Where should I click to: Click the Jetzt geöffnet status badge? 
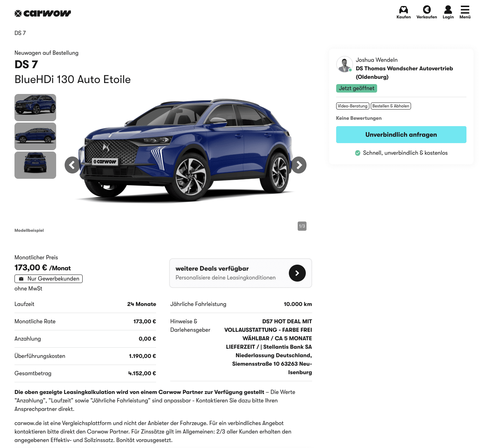[x=357, y=88]
